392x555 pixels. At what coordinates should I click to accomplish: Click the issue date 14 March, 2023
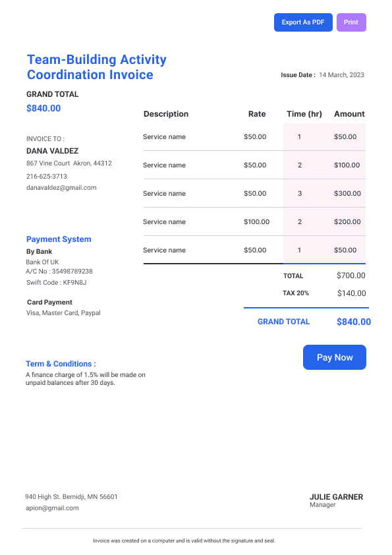pyautogui.click(x=341, y=75)
